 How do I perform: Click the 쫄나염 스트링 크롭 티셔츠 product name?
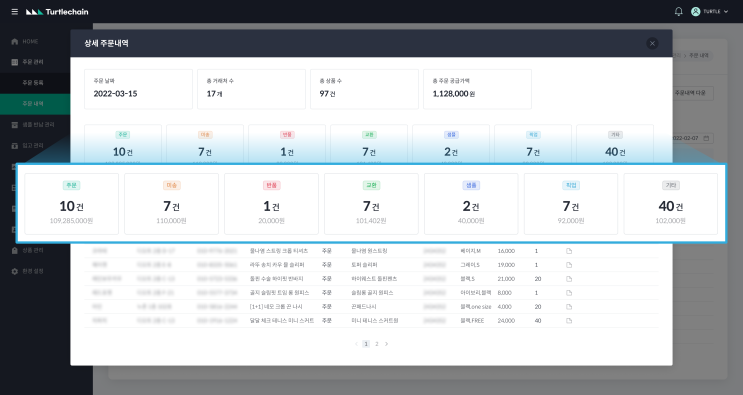[x=279, y=251]
